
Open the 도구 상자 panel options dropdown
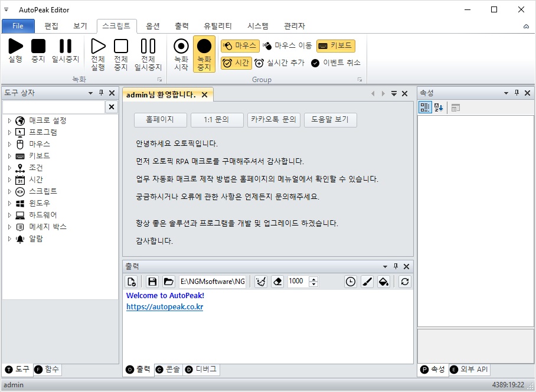coord(90,93)
